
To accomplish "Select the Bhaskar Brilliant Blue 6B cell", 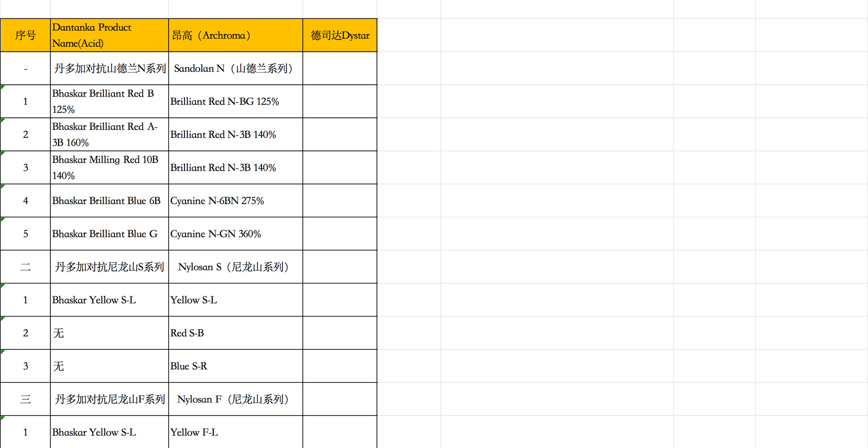I will 110,201.
